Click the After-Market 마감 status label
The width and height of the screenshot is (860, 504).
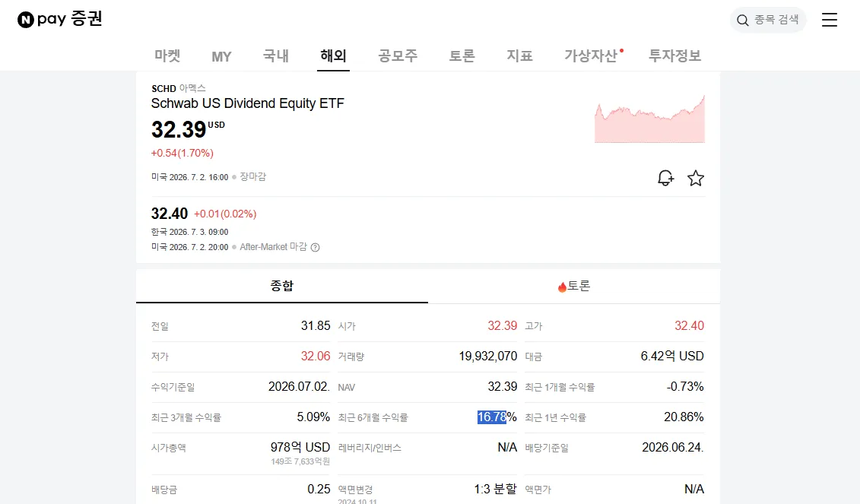click(273, 247)
